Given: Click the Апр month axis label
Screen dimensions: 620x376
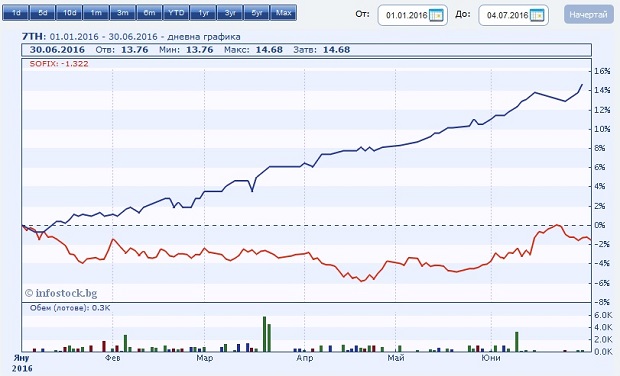Looking at the screenshot, I should (x=304, y=358).
